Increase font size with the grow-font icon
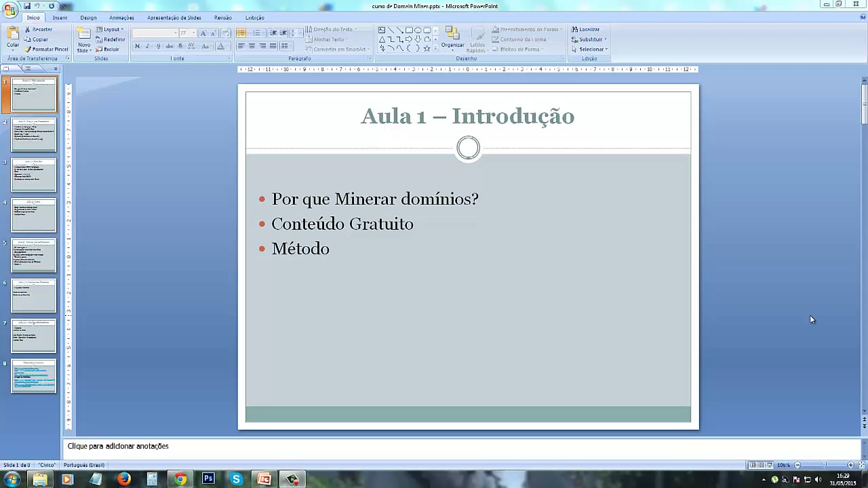 coord(203,33)
